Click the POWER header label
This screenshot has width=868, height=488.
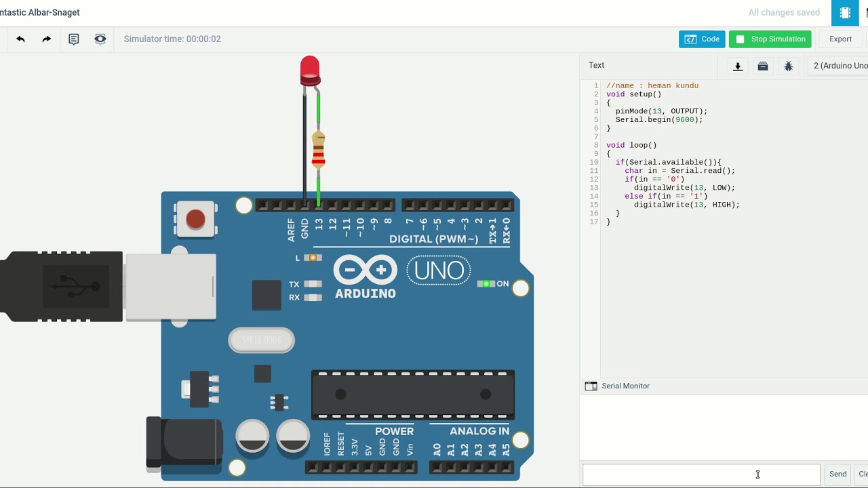[394, 431]
